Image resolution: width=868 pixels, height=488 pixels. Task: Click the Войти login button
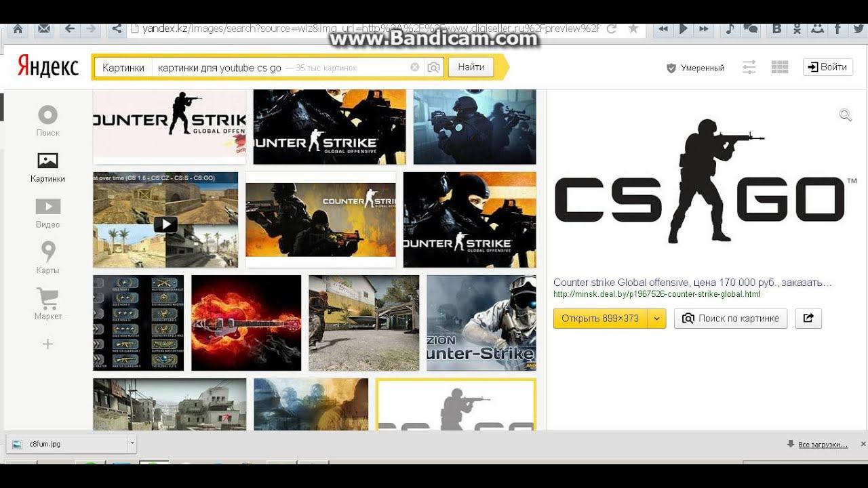(827, 67)
